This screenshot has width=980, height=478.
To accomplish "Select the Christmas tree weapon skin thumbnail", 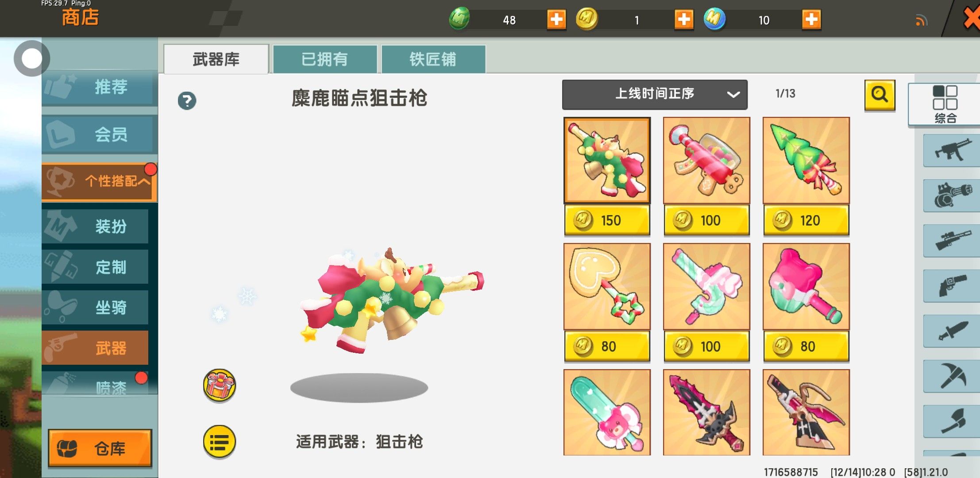I will point(806,160).
